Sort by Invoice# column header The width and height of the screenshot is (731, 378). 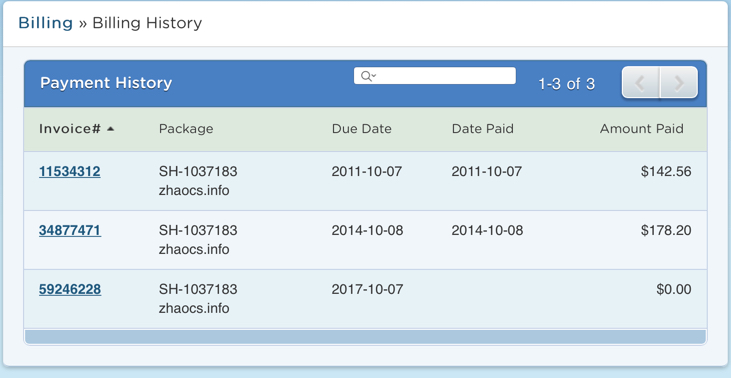(70, 129)
